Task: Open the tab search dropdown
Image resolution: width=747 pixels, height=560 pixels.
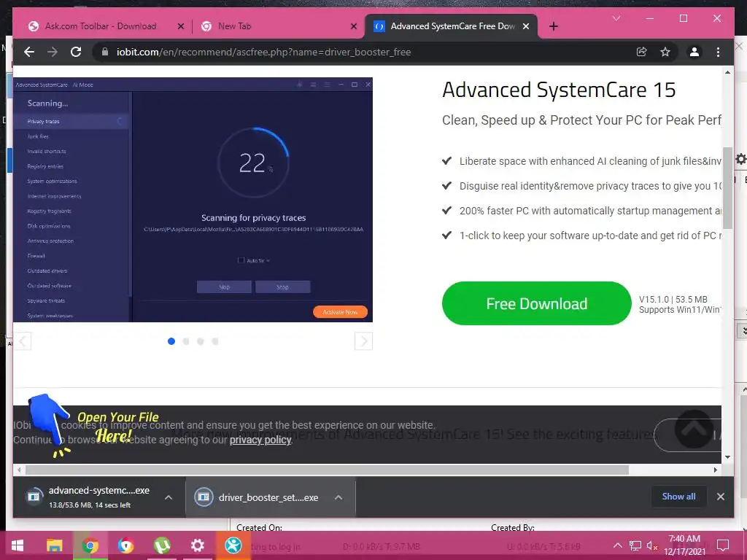Action: pyautogui.click(x=616, y=18)
